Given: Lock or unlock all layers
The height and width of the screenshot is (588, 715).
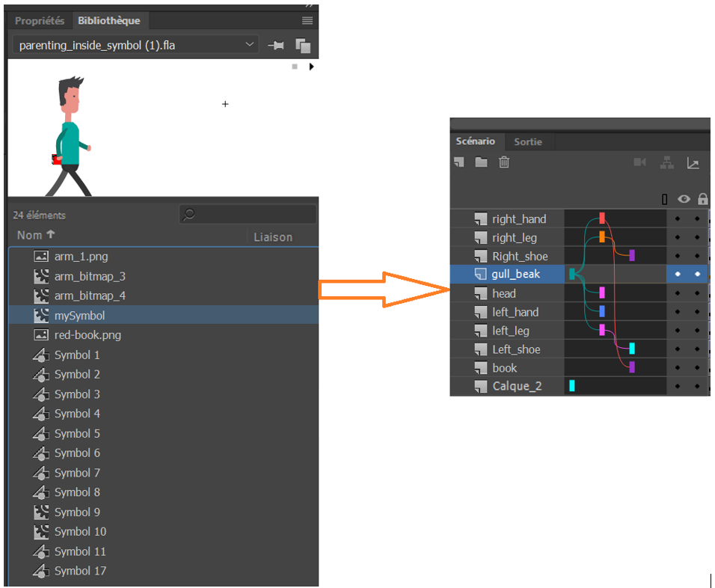Looking at the screenshot, I should point(703,199).
